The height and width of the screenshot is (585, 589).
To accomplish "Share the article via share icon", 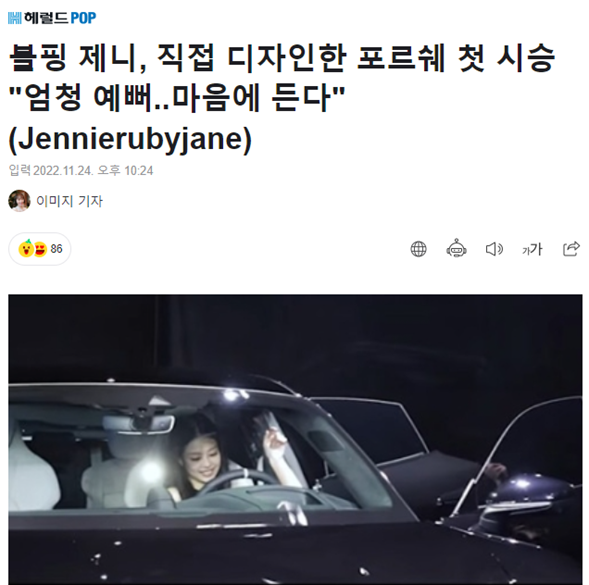I will [571, 249].
